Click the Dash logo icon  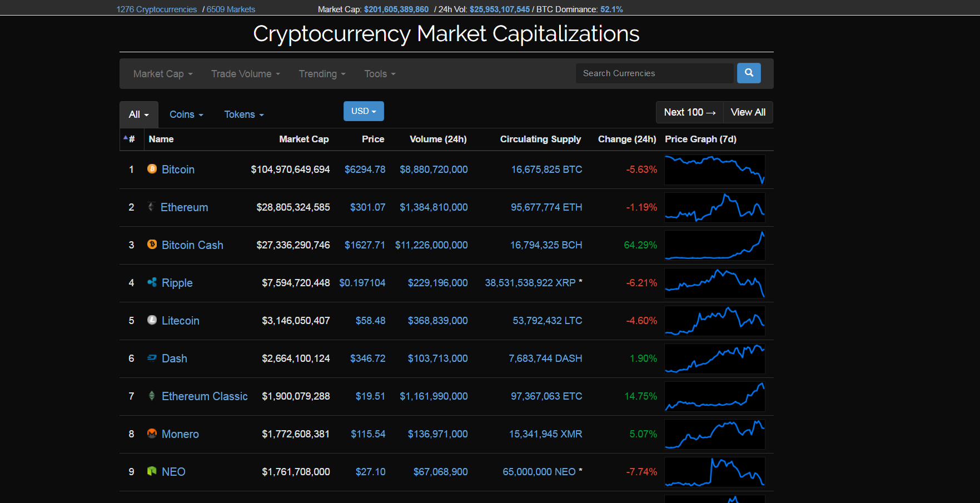coord(152,357)
